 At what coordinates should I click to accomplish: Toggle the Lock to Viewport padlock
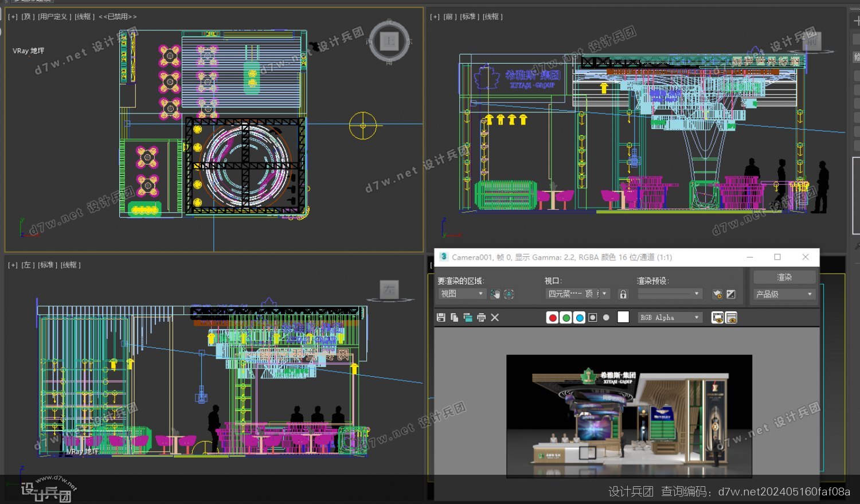(x=623, y=294)
